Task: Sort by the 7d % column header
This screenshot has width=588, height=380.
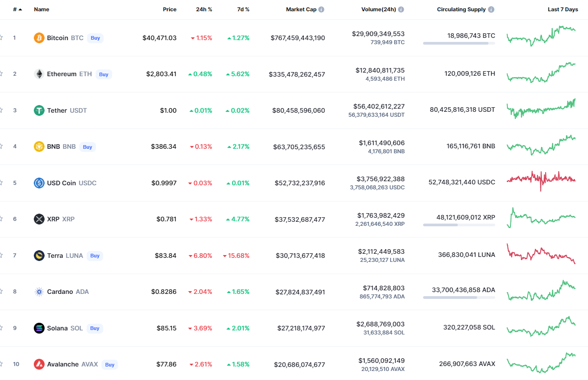Action: click(x=243, y=9)
